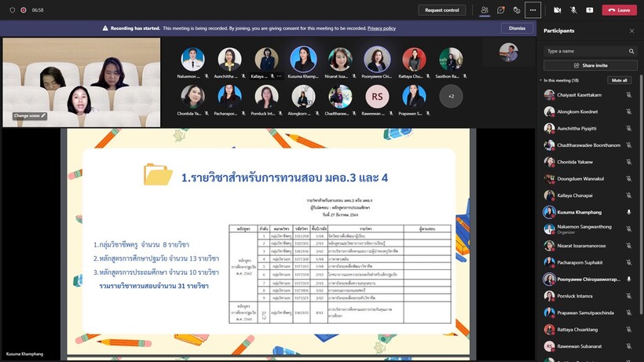
Task: Click the shield icon in title bar
Action: pos(11,10)
